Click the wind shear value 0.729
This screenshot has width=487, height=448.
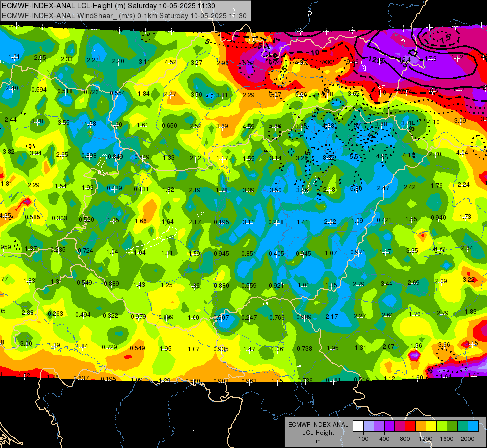(x=109, y=347)
